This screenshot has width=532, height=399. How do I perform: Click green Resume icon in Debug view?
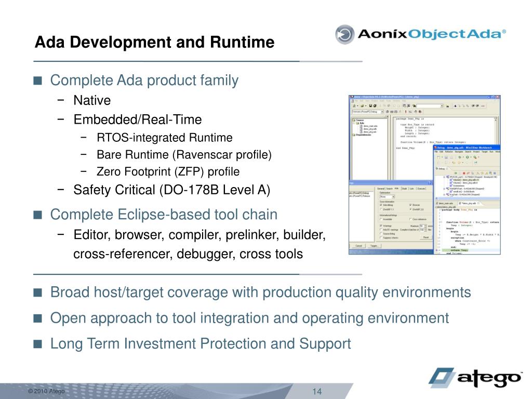(456, 173)
